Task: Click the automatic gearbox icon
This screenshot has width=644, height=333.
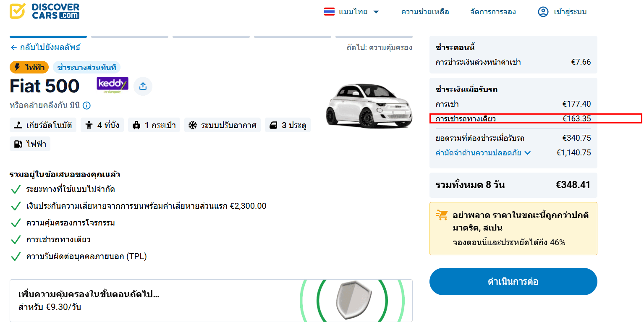Action: coord(18,125)
